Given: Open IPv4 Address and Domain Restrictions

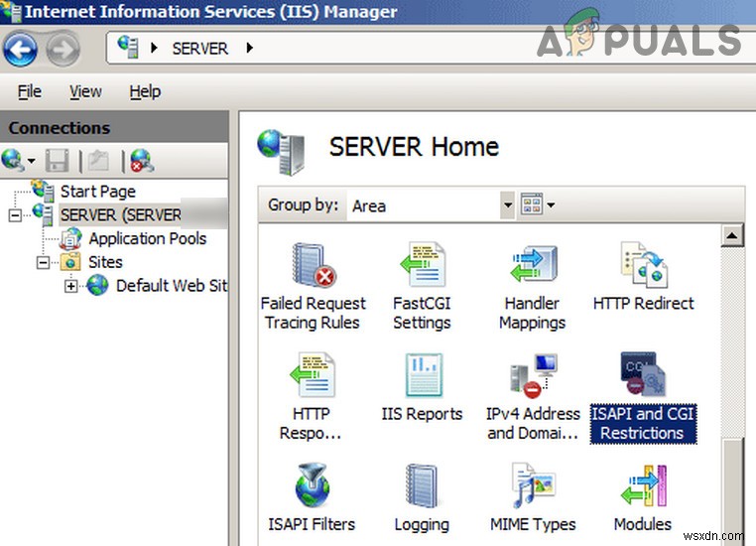Looking at the screenshot, I should (x=533, y=397).
